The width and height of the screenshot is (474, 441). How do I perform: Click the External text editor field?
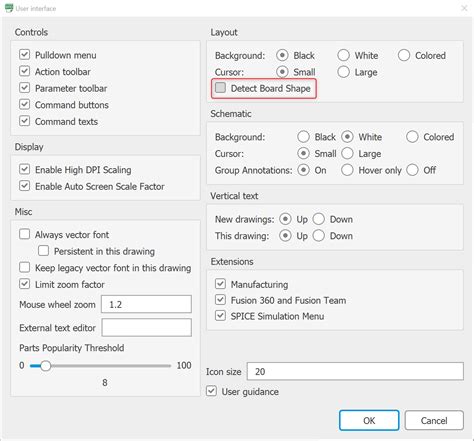(146, 327)
